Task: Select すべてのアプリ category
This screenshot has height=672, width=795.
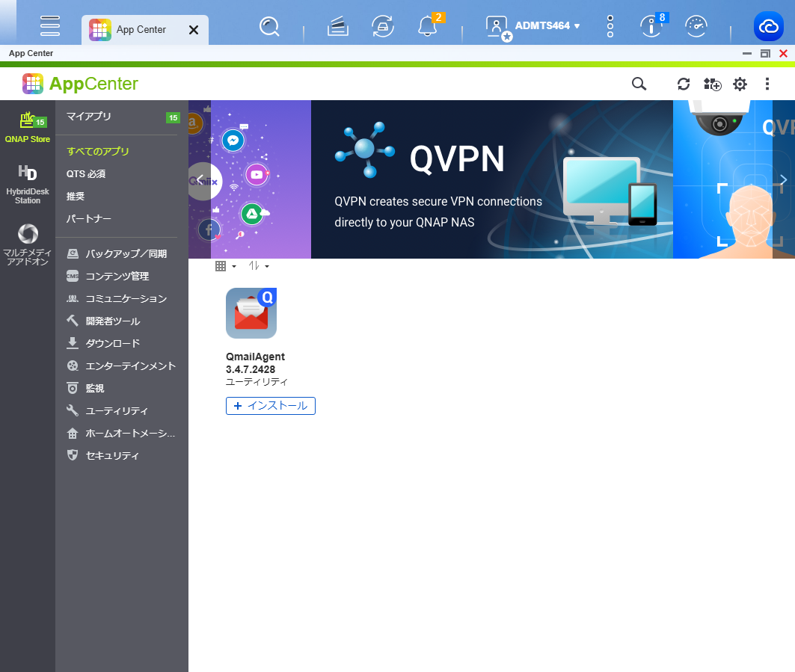Action: [98, 151]
